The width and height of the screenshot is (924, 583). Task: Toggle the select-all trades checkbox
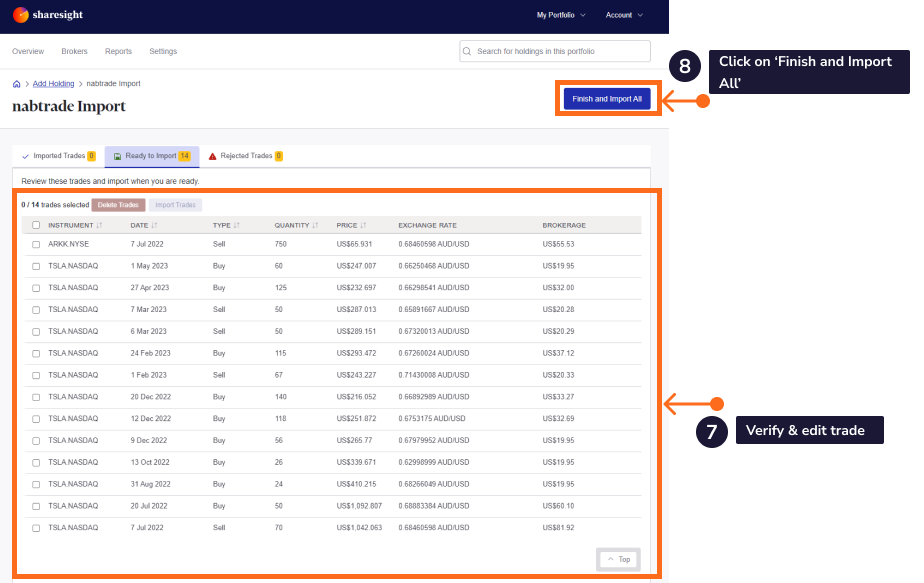[x=36, y=225]
